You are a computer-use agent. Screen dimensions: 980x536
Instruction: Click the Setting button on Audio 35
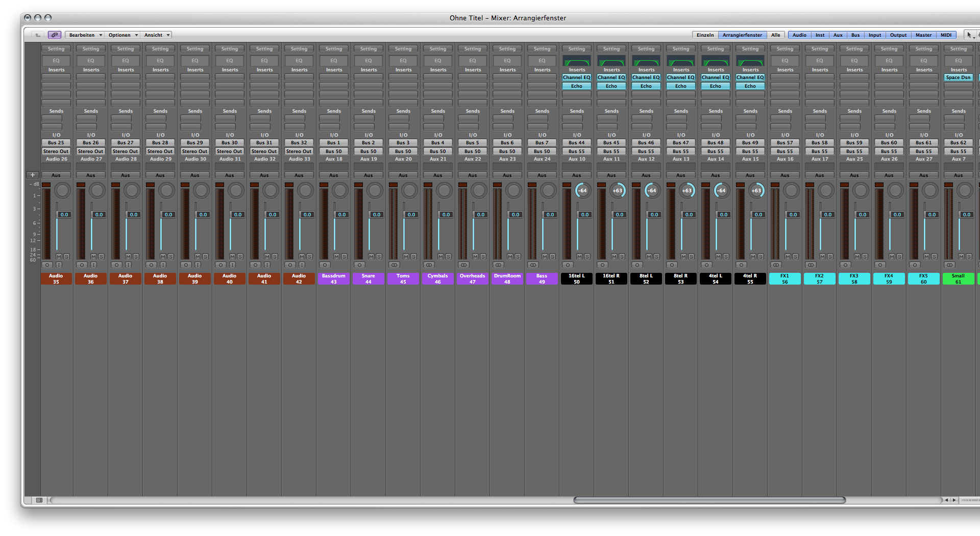pos(56,49)
